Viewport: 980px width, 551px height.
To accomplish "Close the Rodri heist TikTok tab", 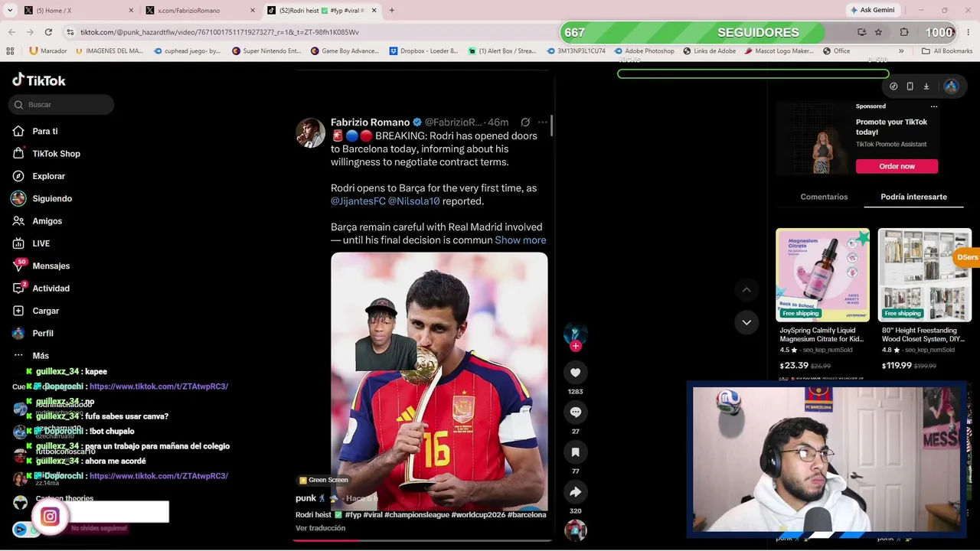I will (374, 11).
